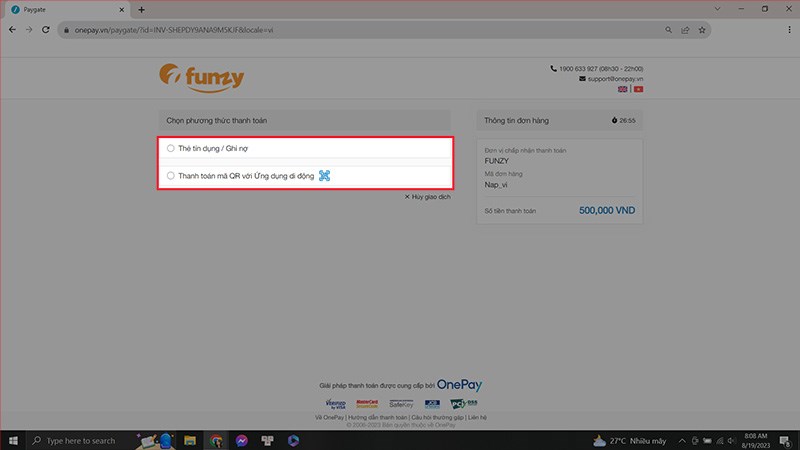
Task: Click the JCB J/Secure logo
Action: tap(432, 404)
